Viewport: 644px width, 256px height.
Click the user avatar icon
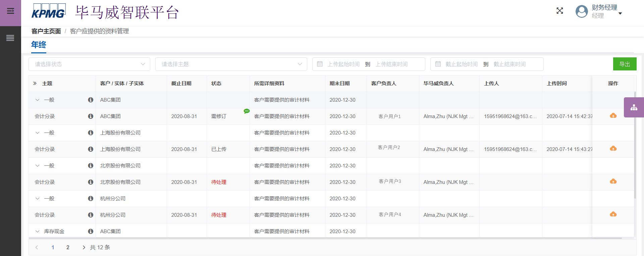(x=582, y=11)
